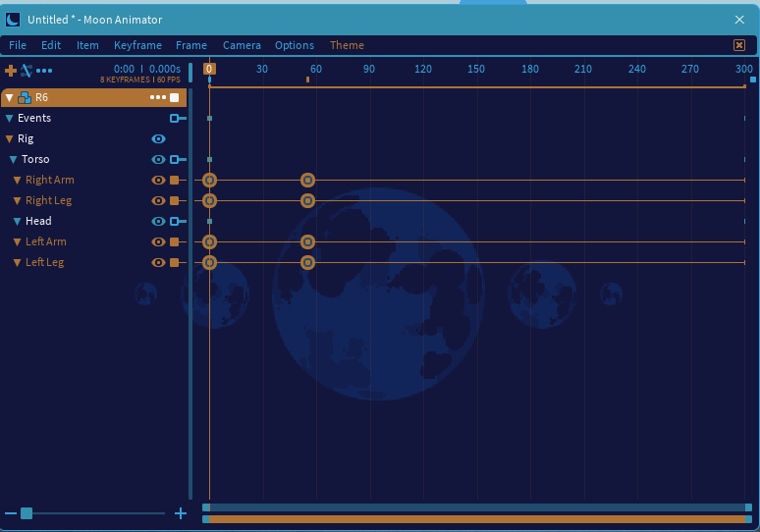Expand the Left Leg arrow

click(17, 263)
